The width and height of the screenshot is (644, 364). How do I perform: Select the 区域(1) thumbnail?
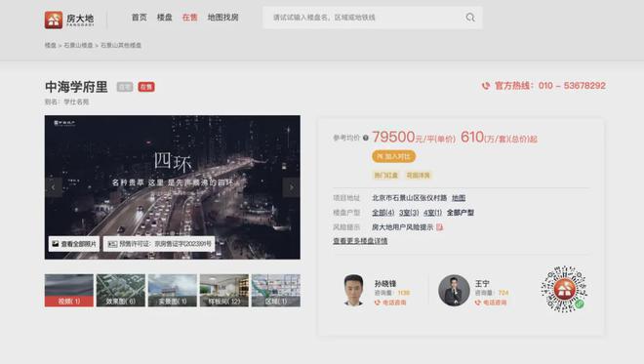pos(276,291)
